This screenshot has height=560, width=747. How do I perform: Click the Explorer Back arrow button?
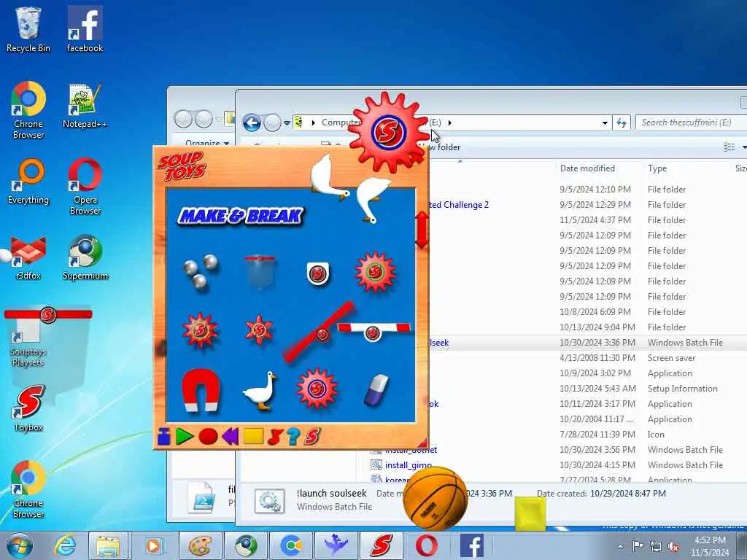[x=252, y=122]
